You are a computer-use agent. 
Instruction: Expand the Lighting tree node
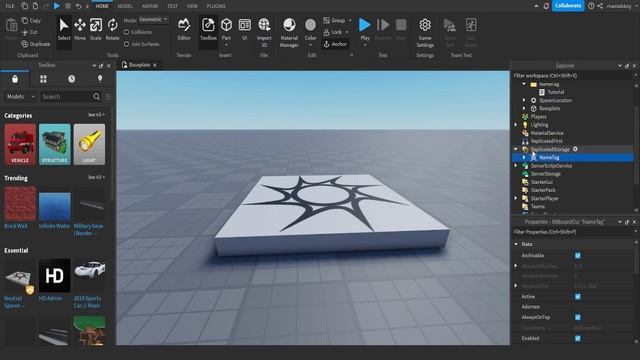[516, 125]
